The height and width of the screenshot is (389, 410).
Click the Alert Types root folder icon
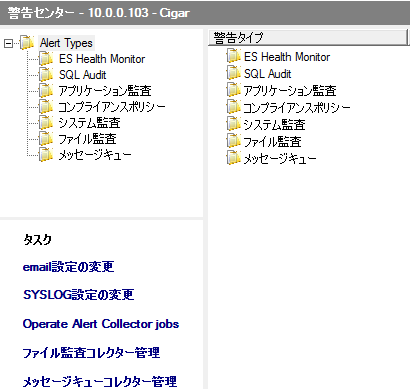pyautogui.click(x=27, y=43)
